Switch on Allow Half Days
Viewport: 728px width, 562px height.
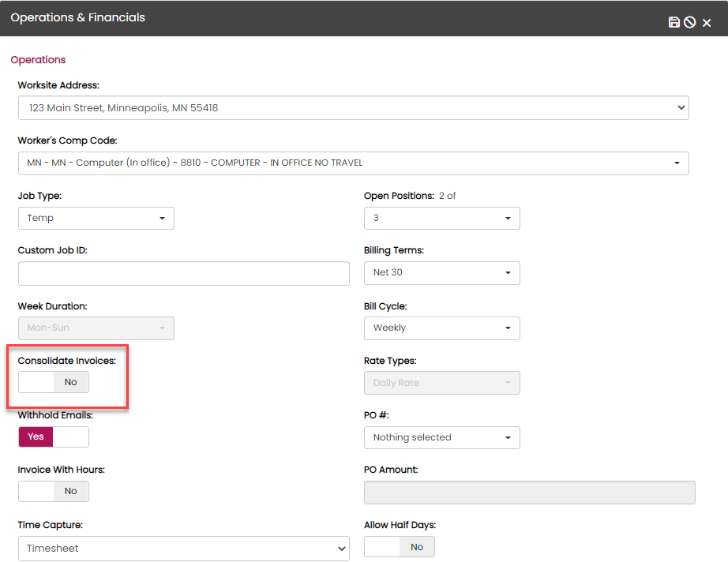click(399, 547)
